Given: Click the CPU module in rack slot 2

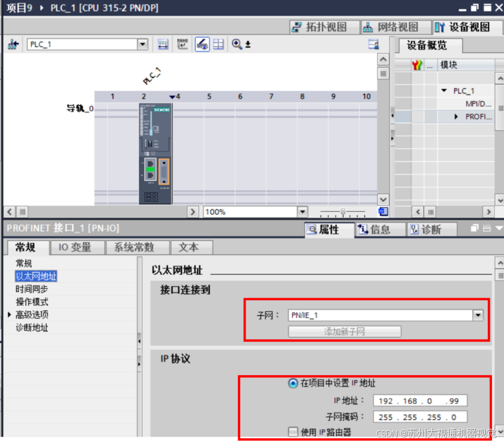Looking at the screenshot, I should tap(155, 153).
